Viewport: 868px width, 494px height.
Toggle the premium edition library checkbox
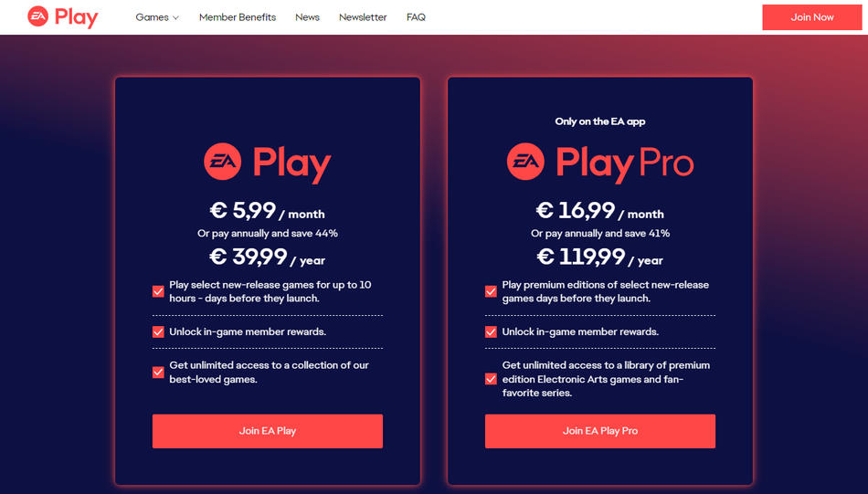(x=491, y=379)
